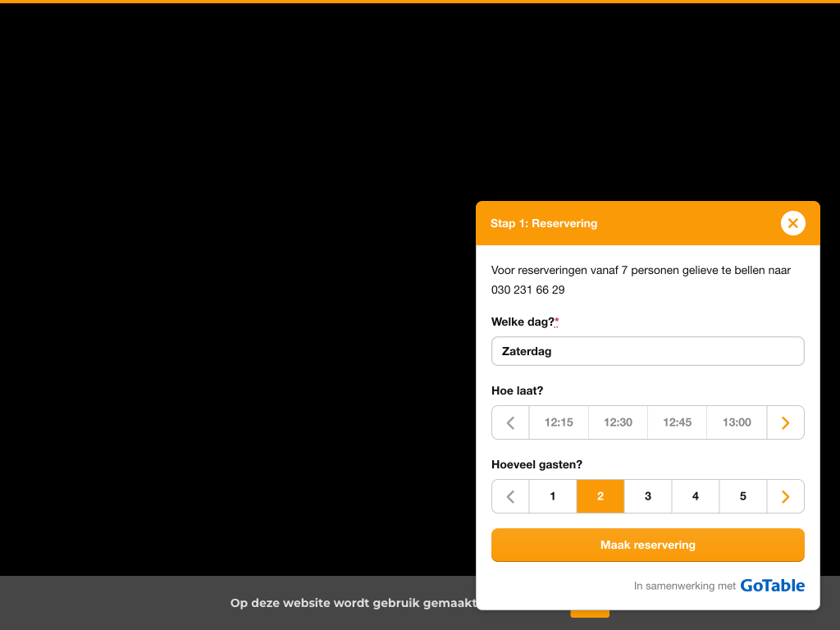
Task: Click the cookie notice text at the bottom
Action: click(353, 603)
